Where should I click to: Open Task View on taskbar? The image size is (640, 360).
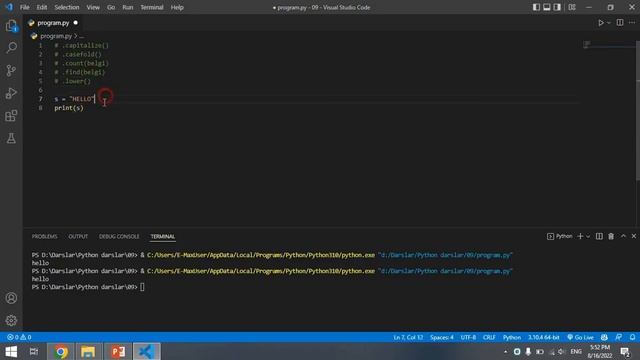(34, 351)
